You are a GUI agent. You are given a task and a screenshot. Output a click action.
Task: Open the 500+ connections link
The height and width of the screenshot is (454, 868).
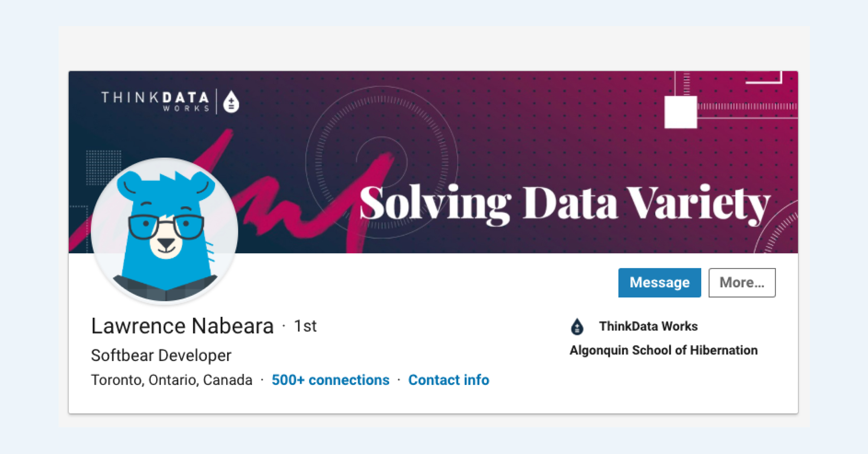point(331,380)
